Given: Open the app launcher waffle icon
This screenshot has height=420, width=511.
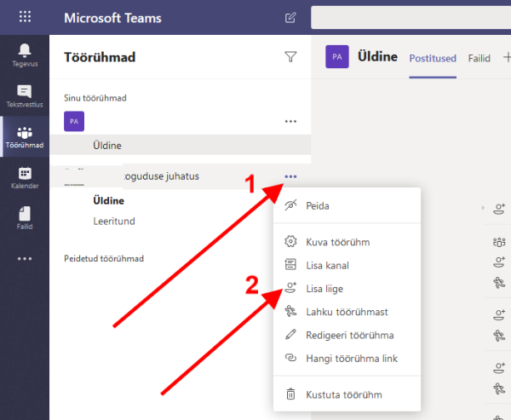Looking at the screenshot, I should pos(25,17).
